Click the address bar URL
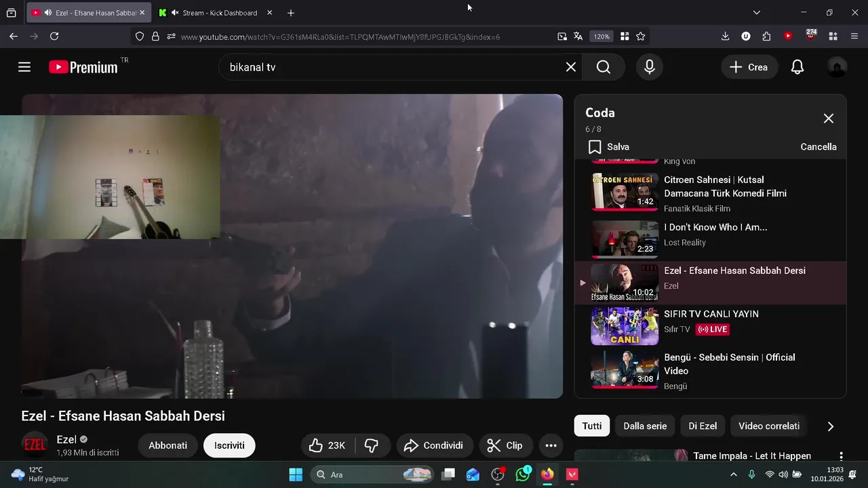 coord(340,37)
